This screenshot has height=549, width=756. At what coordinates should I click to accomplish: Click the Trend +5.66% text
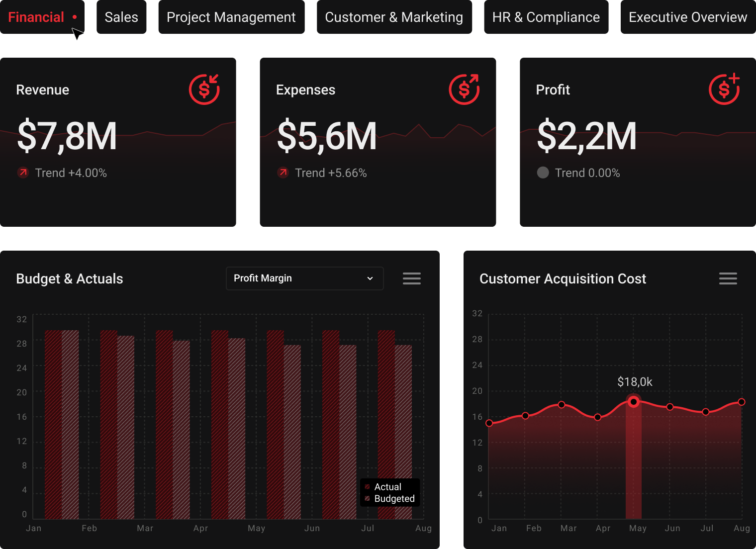point(331,173)
